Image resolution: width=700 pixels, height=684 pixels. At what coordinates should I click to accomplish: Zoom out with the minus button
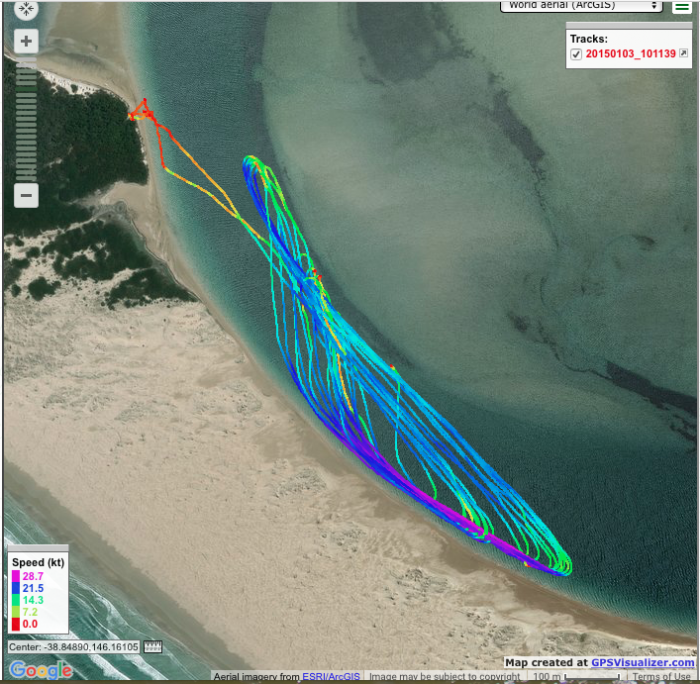pos(26,195)
